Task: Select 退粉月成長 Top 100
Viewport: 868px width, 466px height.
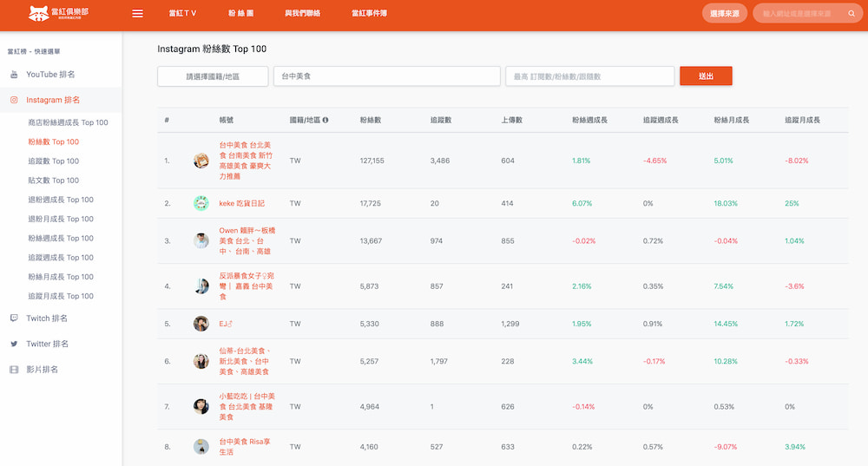Action: coord(61,220)
